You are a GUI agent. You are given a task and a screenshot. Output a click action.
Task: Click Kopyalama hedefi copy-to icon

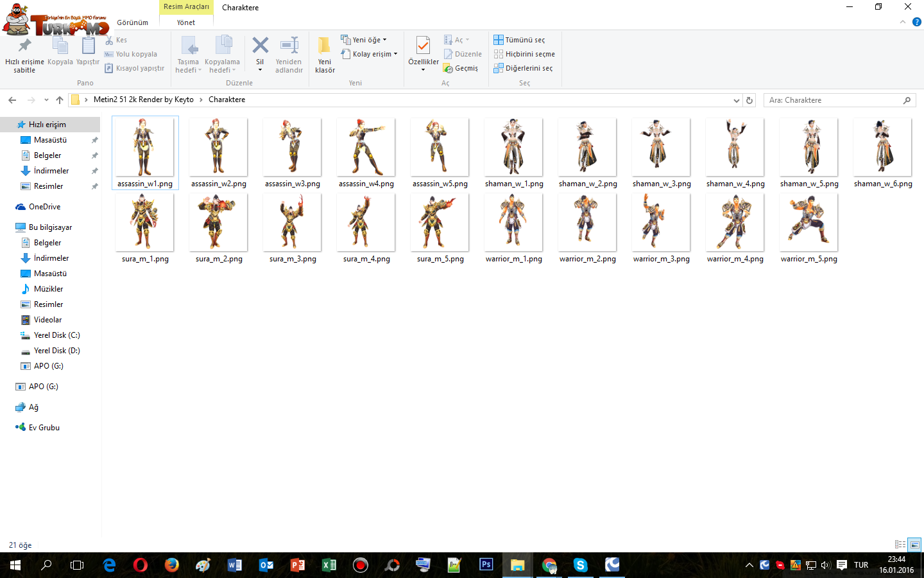223,46
